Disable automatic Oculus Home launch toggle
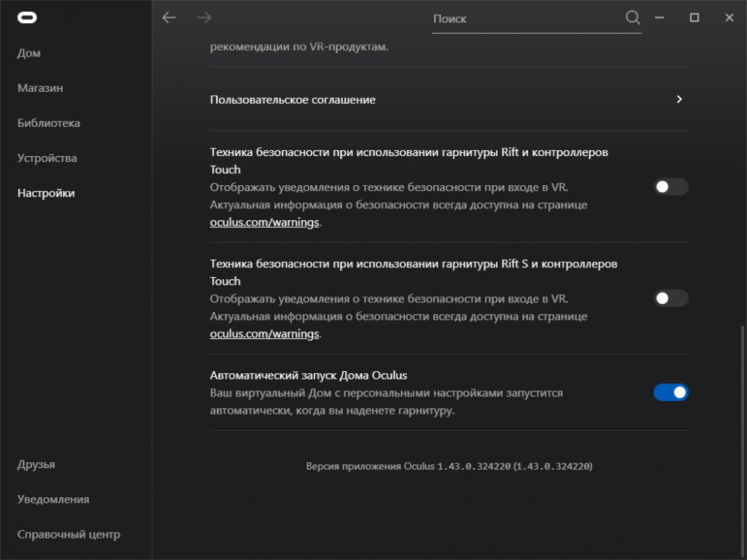Screen dimensions: 747x560 pos(670,392)
